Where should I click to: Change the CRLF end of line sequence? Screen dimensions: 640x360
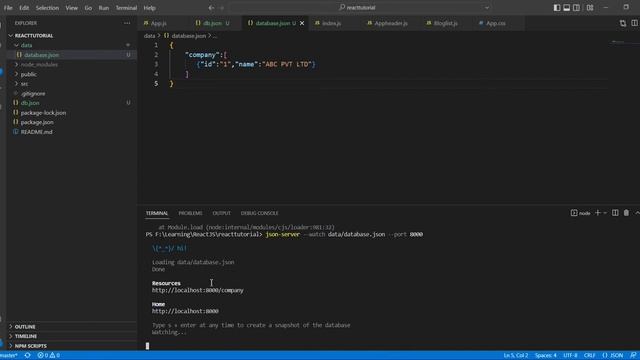(589, 356)
